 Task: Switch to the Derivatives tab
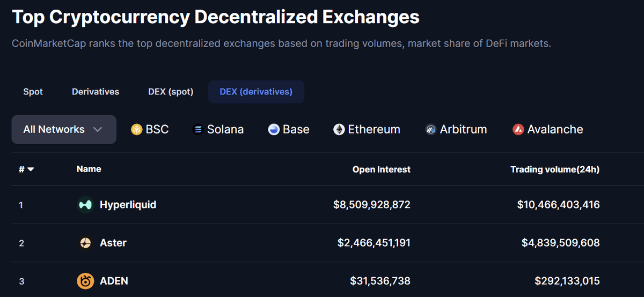pos(96,92)
